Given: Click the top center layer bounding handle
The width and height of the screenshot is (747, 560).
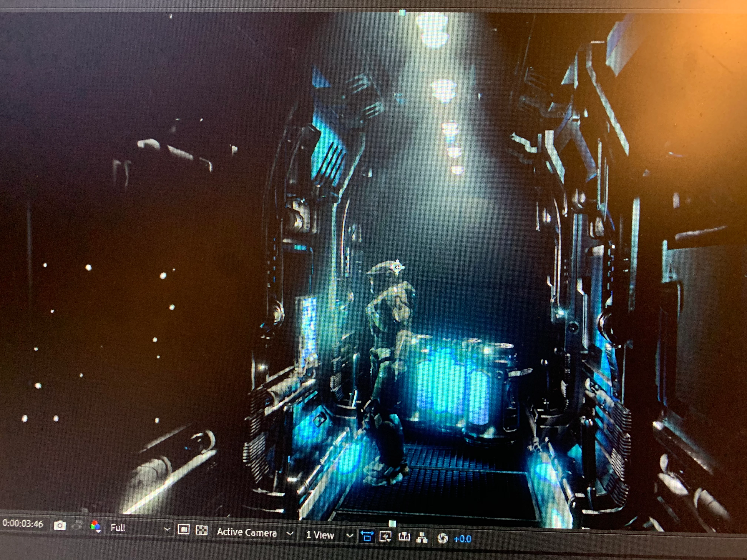Looking at the screenshot, I should [x=402, y=13].
